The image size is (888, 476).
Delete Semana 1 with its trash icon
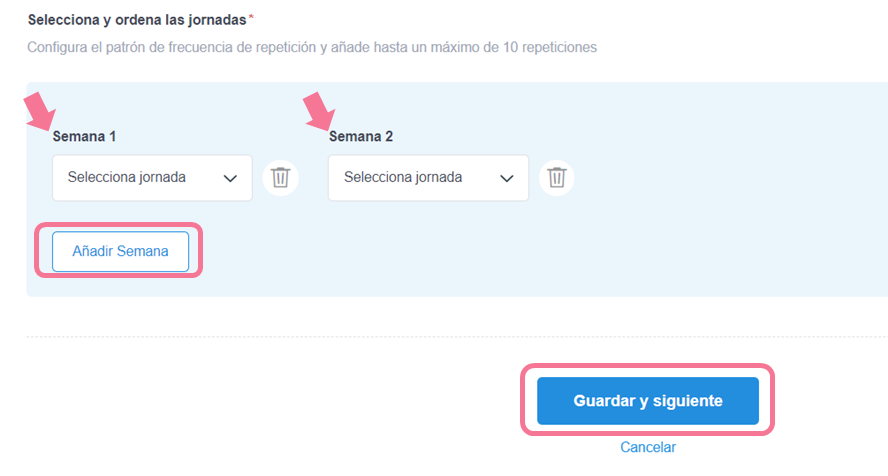(x=280, y=178)
